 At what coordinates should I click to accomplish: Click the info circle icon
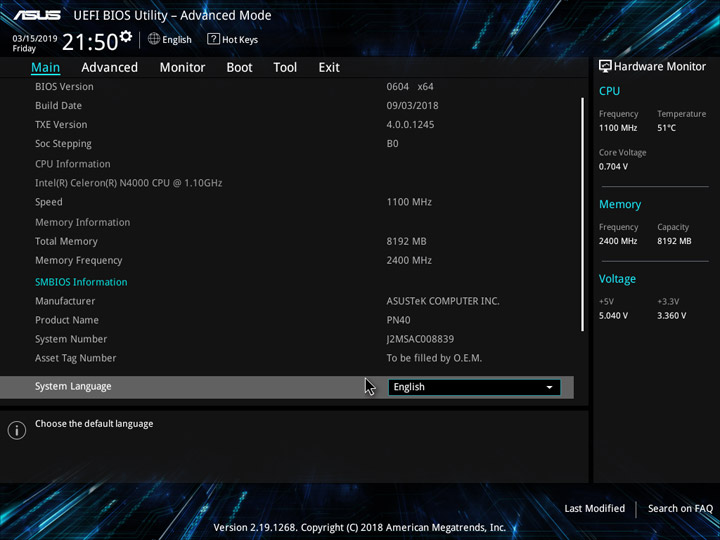click(x=17, y=430)
